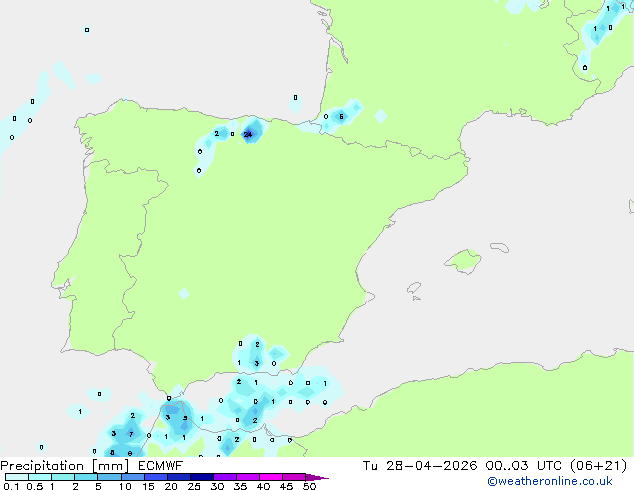634x490 pixels.
Task: Click the arrow tip above 50 on legend
Action: pos(317,477)
